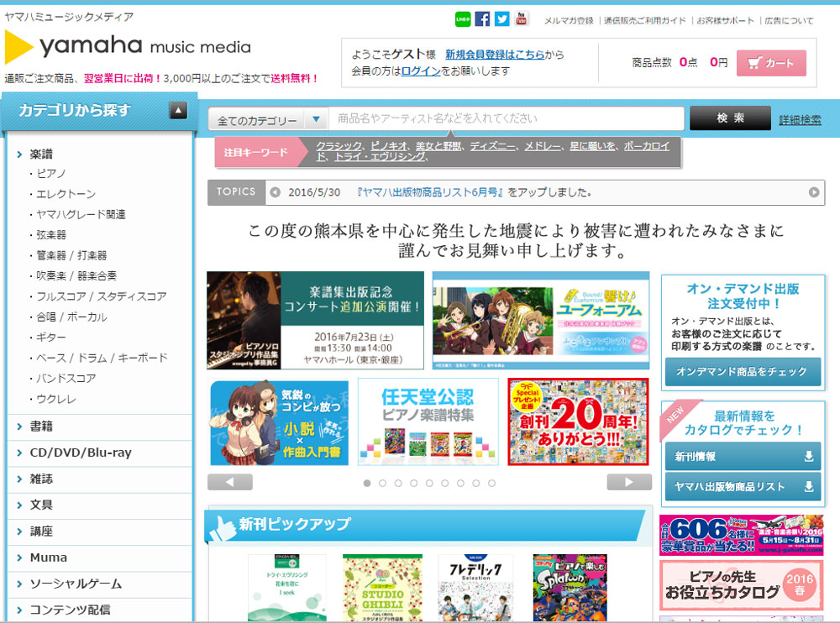Click the ディズニー keyword link
The width and height of the screenshot is (840, 623).
click(492, 146)
